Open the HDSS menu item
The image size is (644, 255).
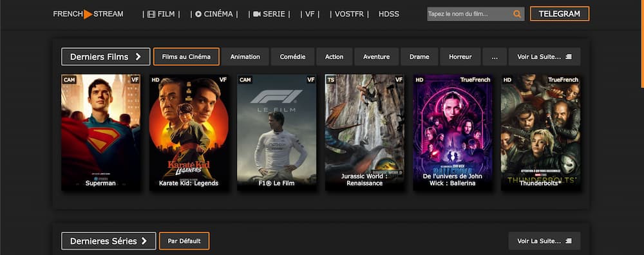coord(388,14)
